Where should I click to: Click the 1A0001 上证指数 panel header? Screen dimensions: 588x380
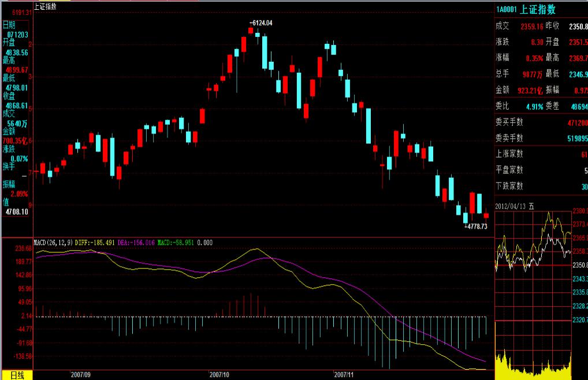[x=526, y=9]
